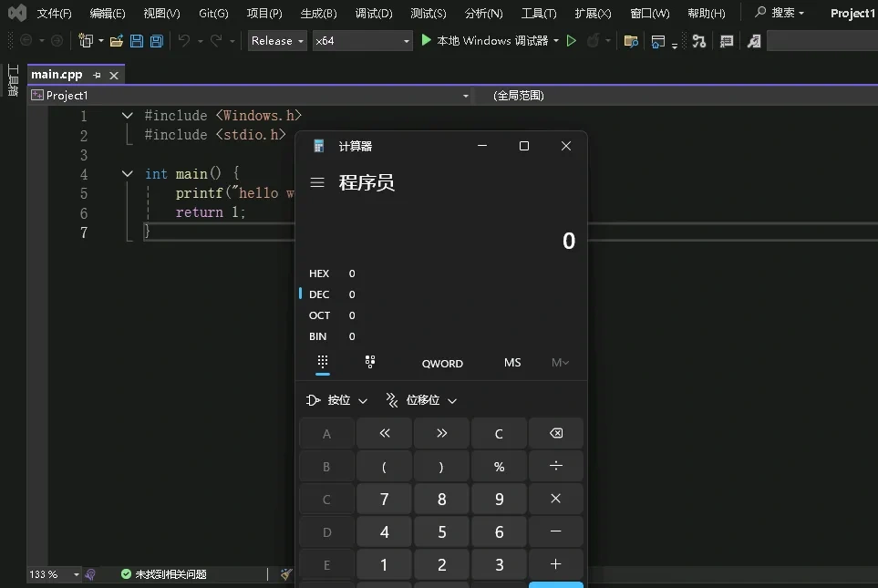This screenshot has width=878, height=588.
Task: Click the digit 7 calculator key
Action: point(384,499)
